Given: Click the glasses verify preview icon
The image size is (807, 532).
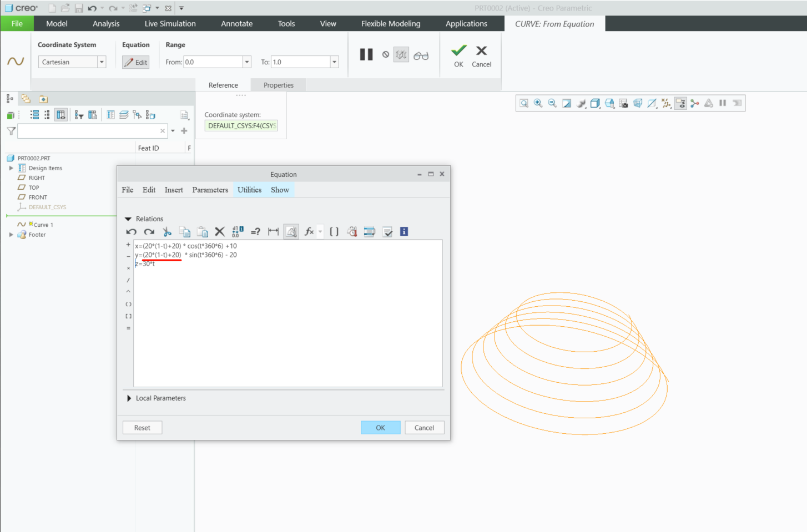Looking at the screenshot, I should click(421, 55).
